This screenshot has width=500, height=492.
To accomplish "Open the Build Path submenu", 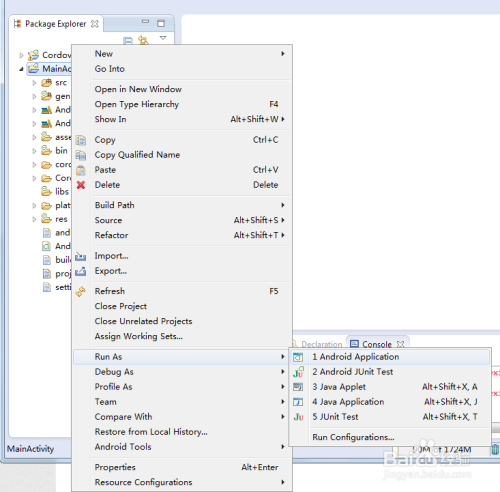I will (x=182, y=205).
